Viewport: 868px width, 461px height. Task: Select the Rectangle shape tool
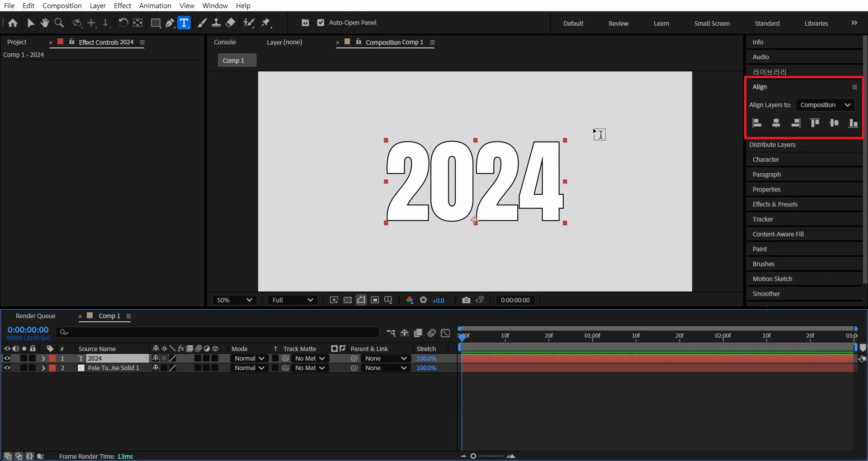point(156,23)
